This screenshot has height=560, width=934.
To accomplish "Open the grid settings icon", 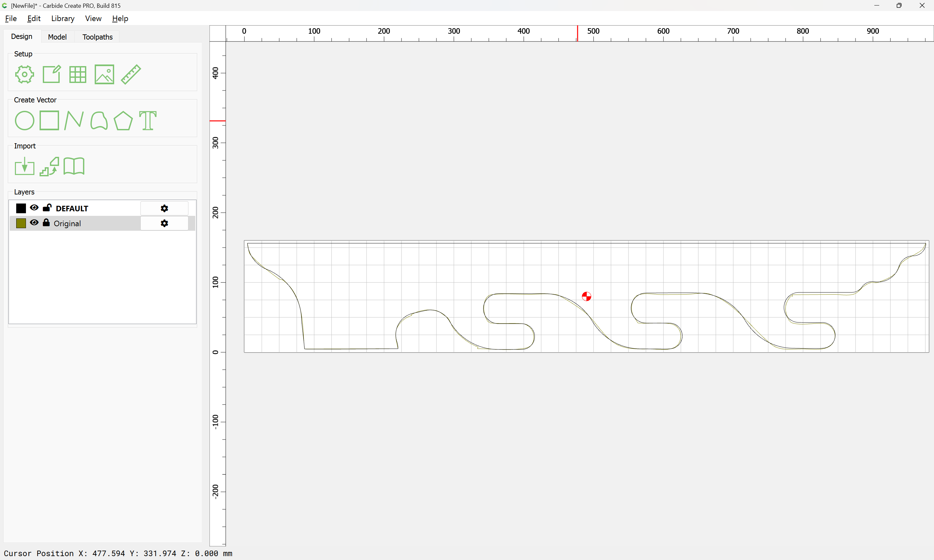I will (x=78, y=74).
